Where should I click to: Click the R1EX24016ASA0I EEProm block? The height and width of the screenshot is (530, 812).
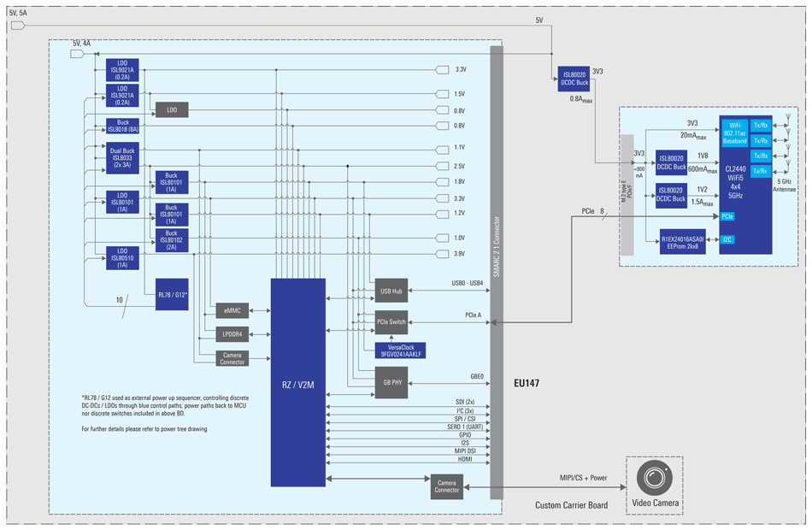pyautogui.click(x=683, y=241)
